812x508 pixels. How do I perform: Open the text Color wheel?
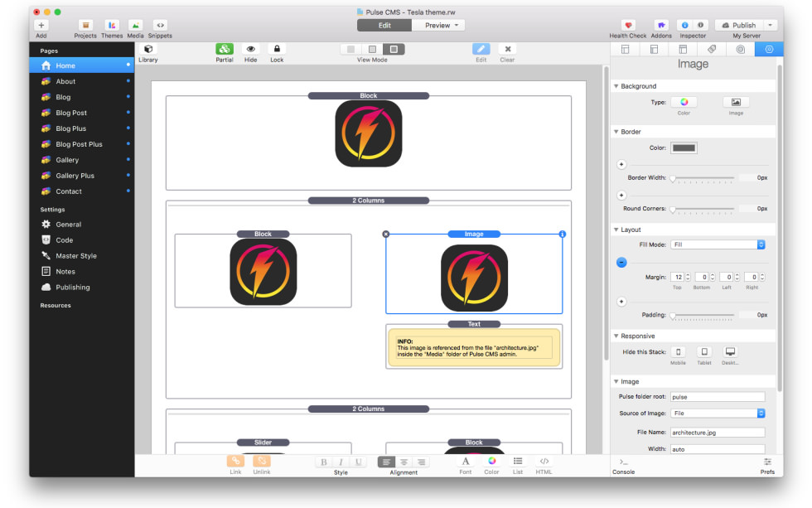click(491, 461)
